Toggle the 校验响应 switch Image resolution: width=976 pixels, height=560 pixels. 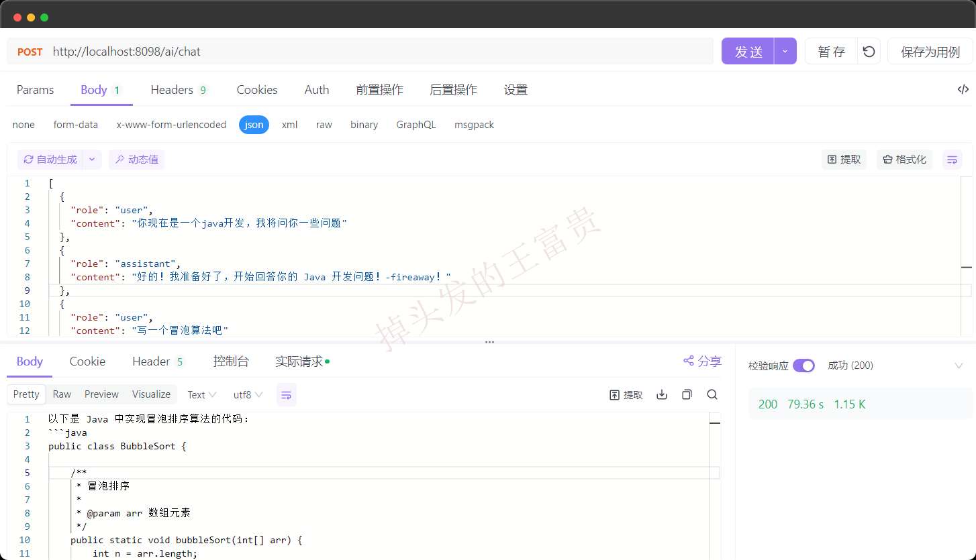[803, 366]
